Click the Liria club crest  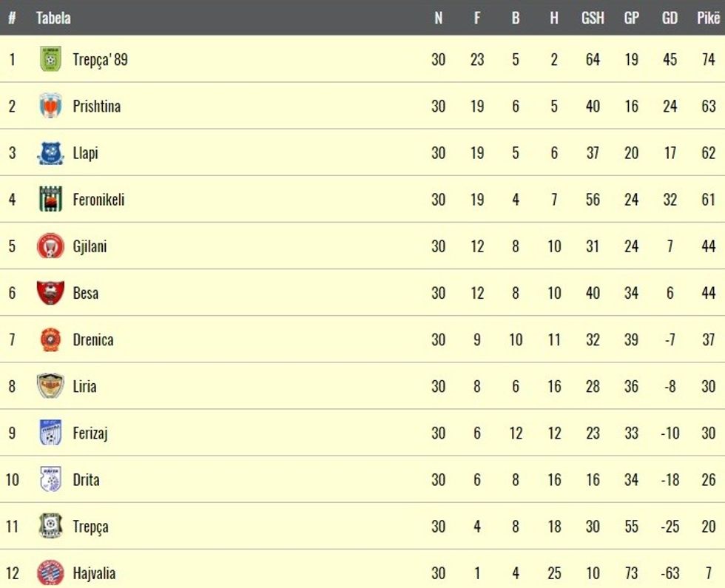click(x=50, y=386)
